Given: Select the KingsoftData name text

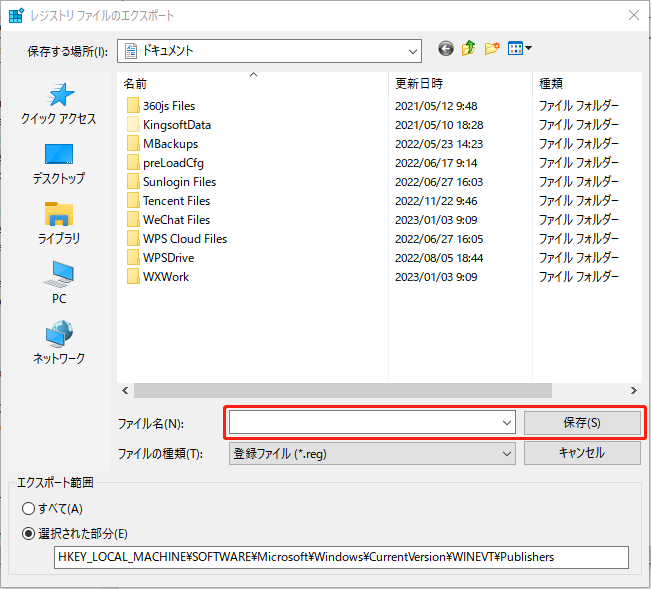Looking at the screenshot, I should [x=177, y=125].
